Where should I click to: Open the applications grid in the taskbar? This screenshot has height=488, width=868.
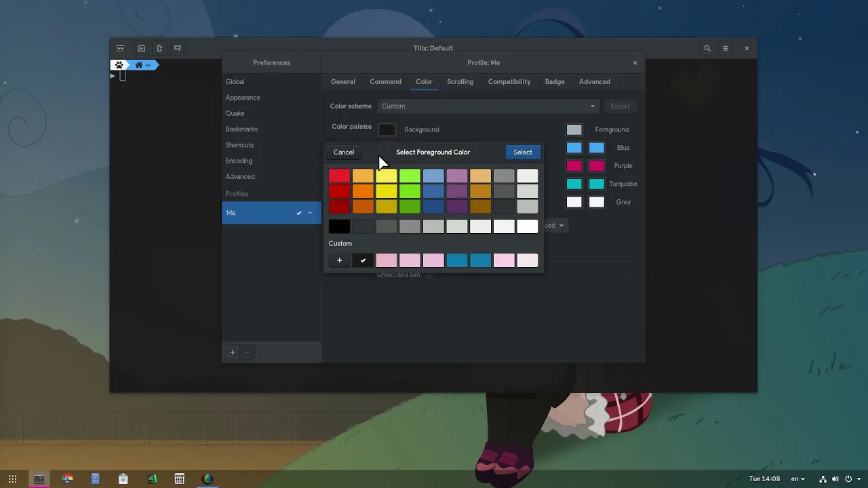pyautogui.click(x=12, y=479)
